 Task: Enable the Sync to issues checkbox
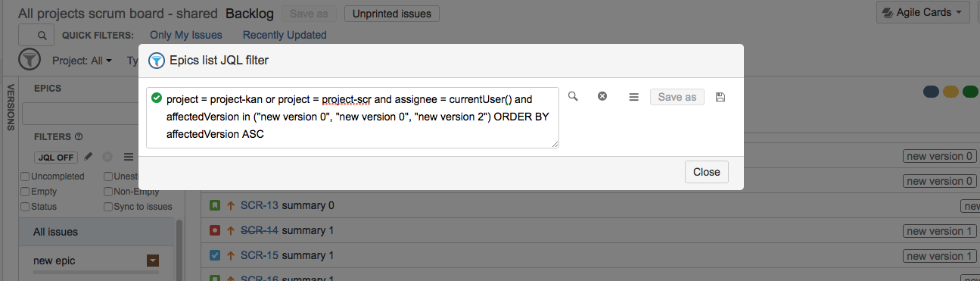[107, 206]
